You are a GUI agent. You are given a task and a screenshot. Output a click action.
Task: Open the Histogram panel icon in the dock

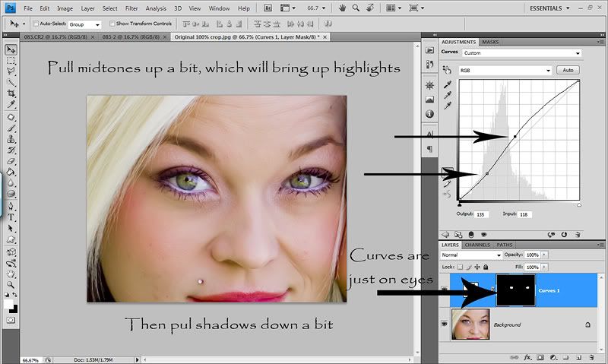point(429,100)
